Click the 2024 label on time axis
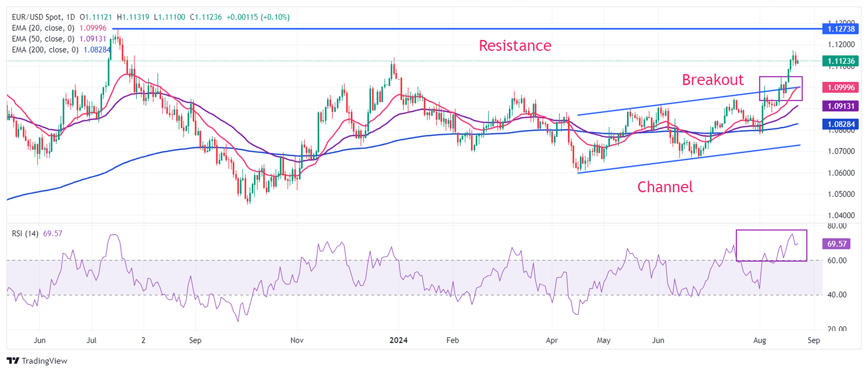Screen dimensions: 868x372 pos(398,341)
